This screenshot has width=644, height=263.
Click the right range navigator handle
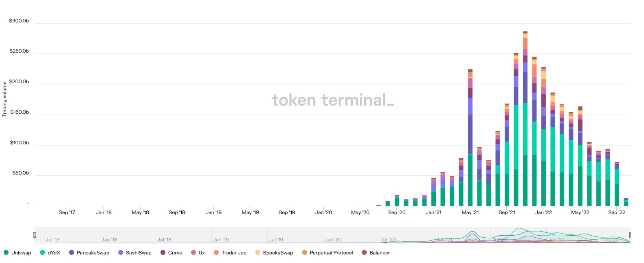point(630,235)
